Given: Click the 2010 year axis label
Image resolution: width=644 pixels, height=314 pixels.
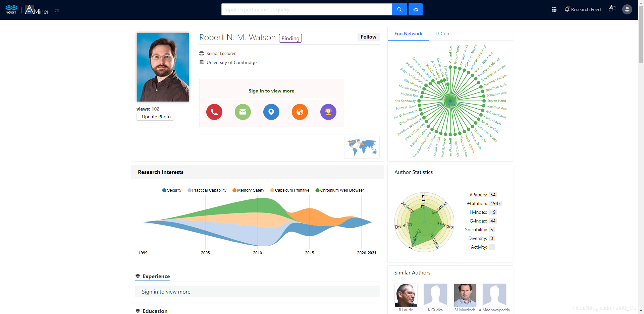Looking at the screenshot, I should click(x=257, y=253).
